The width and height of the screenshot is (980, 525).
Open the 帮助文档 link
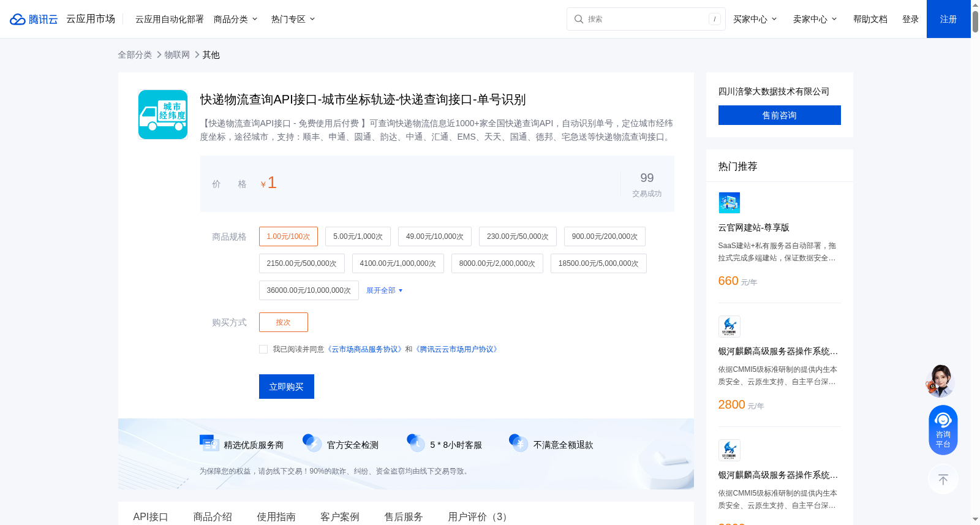tap(870, 19)
